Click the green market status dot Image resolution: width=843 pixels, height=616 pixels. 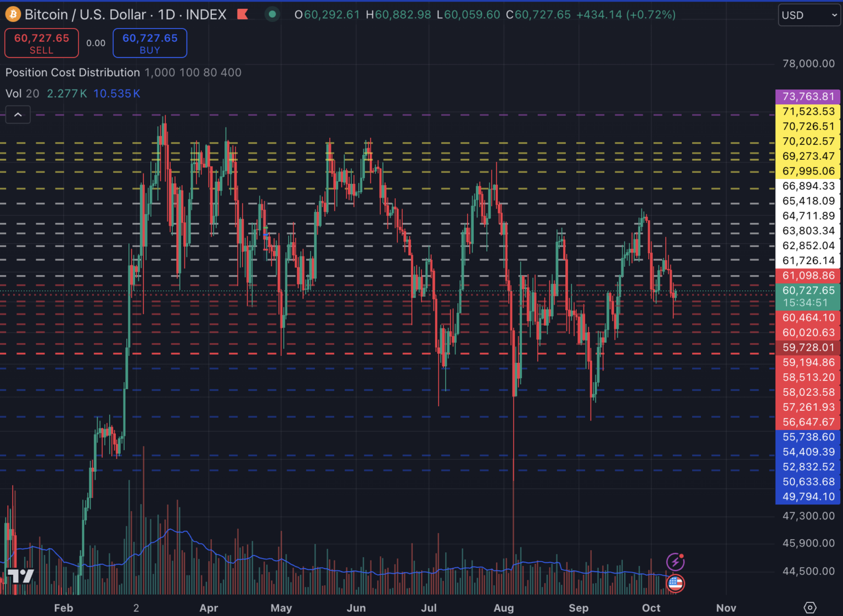pos(272,14)
